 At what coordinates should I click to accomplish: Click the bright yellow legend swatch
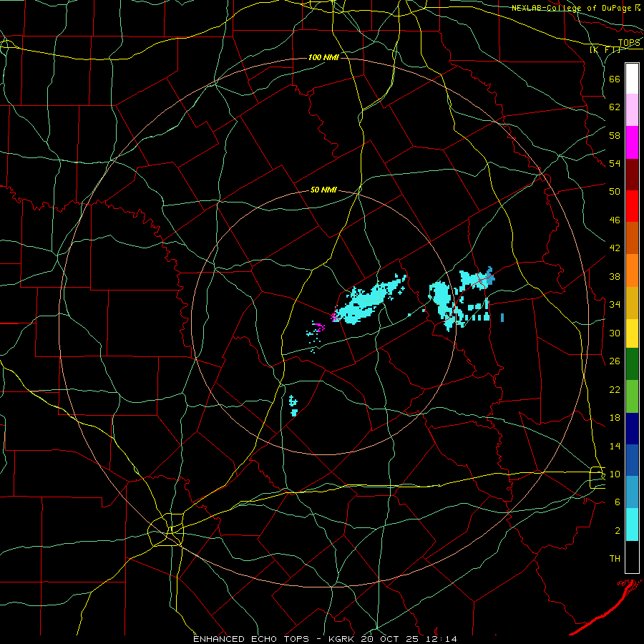632,333
